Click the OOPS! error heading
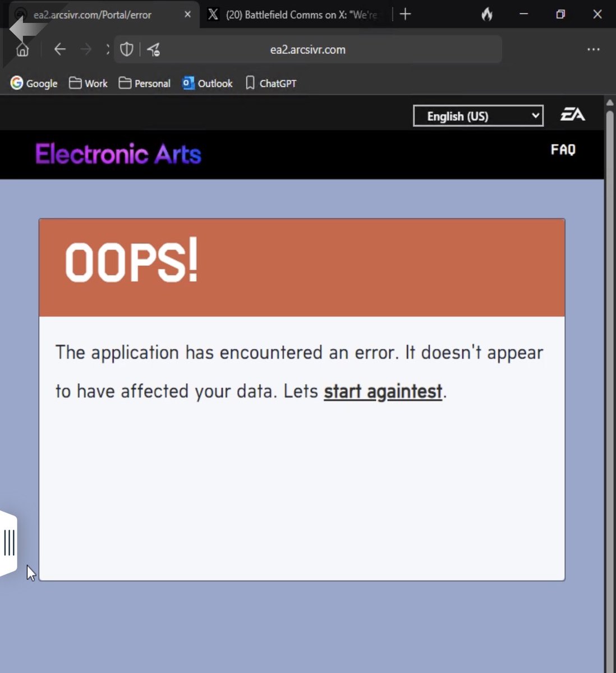Screen dimensions: 616x673 [x=131, y=260]
